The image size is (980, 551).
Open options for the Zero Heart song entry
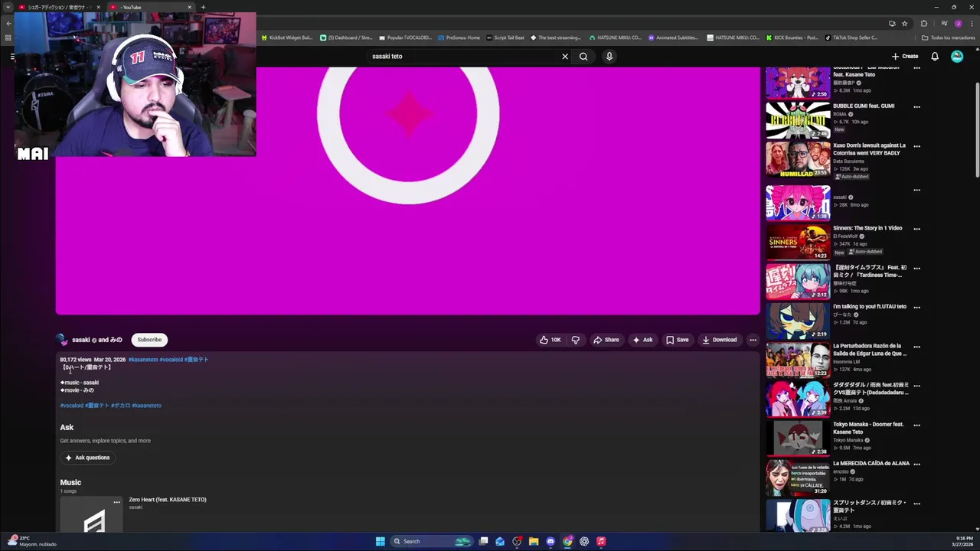coord(116,502)
